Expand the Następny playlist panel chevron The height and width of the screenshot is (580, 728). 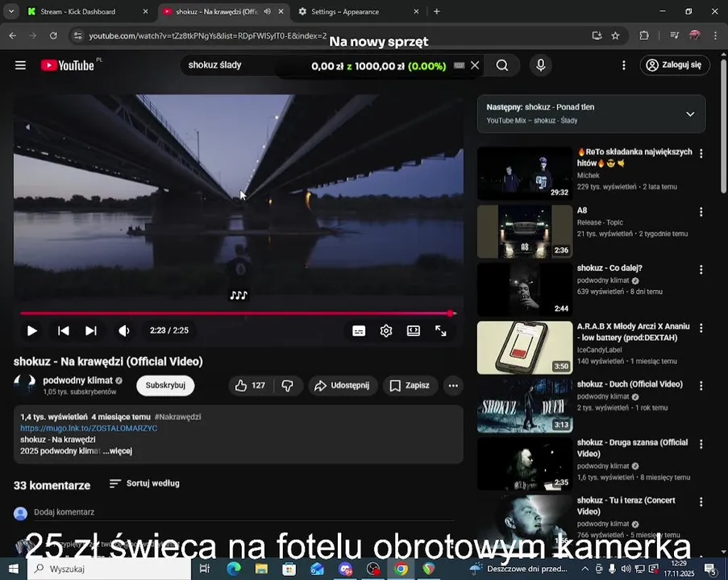690,114
